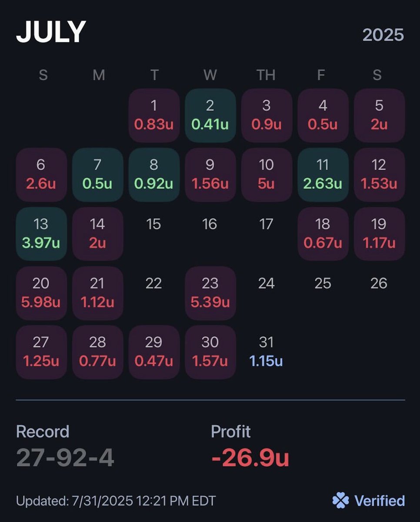Select July 13 with 3.97u profit

tap(41, 234)
